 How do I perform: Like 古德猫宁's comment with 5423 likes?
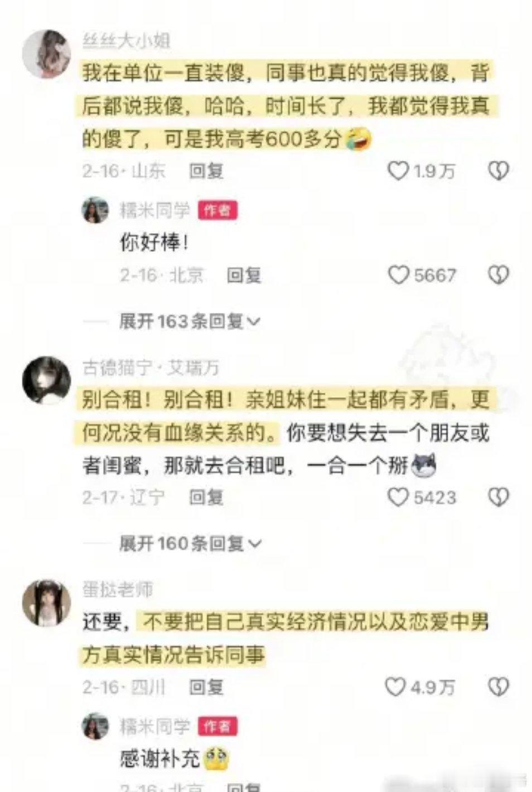coord(398,497)
